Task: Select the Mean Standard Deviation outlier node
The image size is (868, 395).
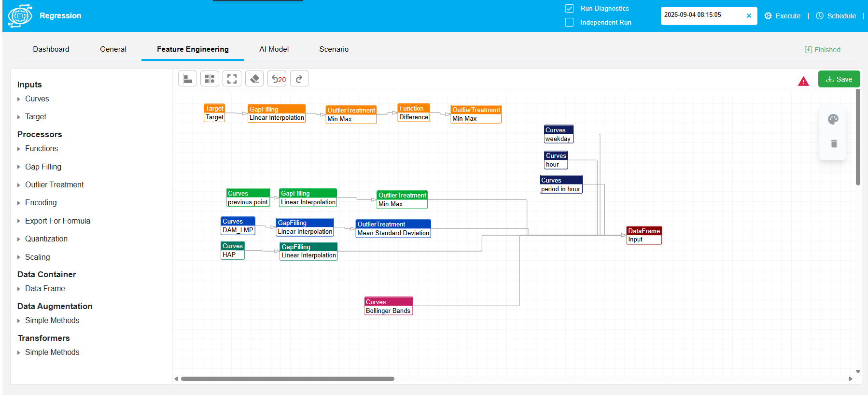Action: tap(393, 229)
